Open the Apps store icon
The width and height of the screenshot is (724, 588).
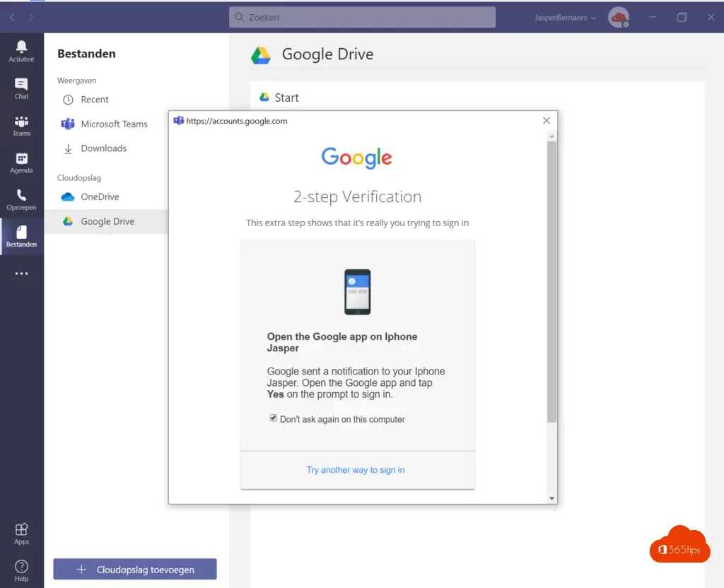21,529
